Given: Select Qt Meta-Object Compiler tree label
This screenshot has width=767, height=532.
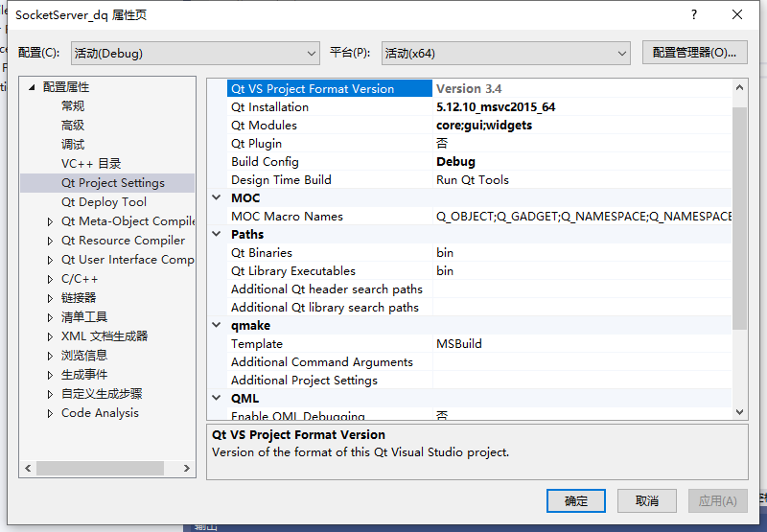Looking at the screenshot, I should point(128,221).
